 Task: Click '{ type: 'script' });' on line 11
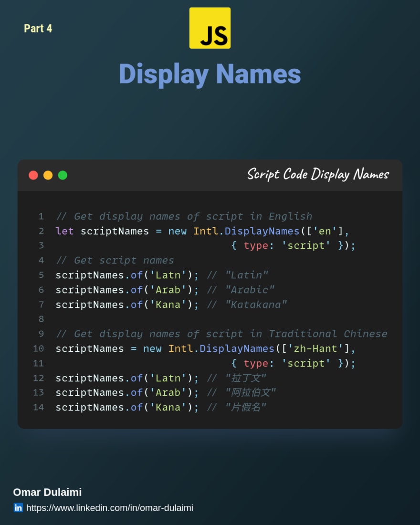point(293,363)
